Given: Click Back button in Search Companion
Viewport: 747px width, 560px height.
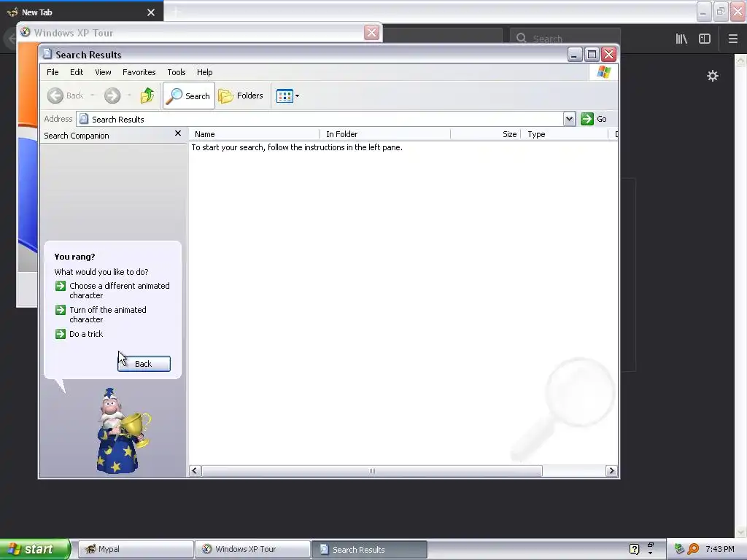Looking at the screenshot, I should (x=144, y=364).
